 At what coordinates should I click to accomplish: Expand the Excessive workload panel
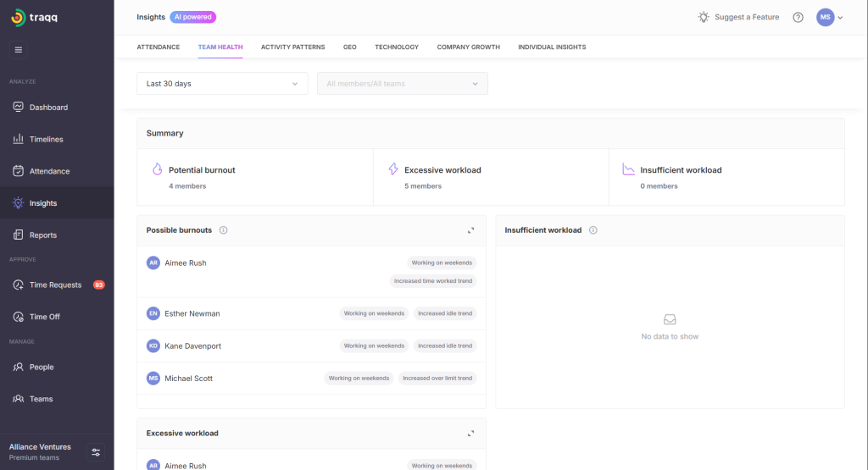point(471,434)
